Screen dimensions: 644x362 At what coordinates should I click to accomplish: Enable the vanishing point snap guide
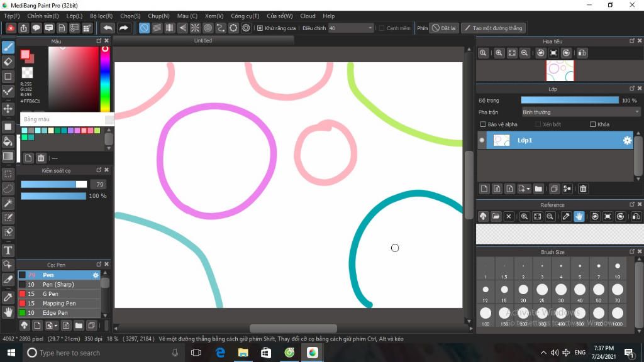182,28
